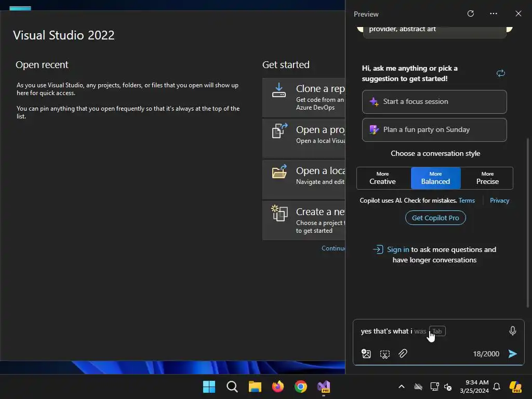Click the Open a local folder icon
532x399 pixels.
pyautogui.click(x=280, y=171)
